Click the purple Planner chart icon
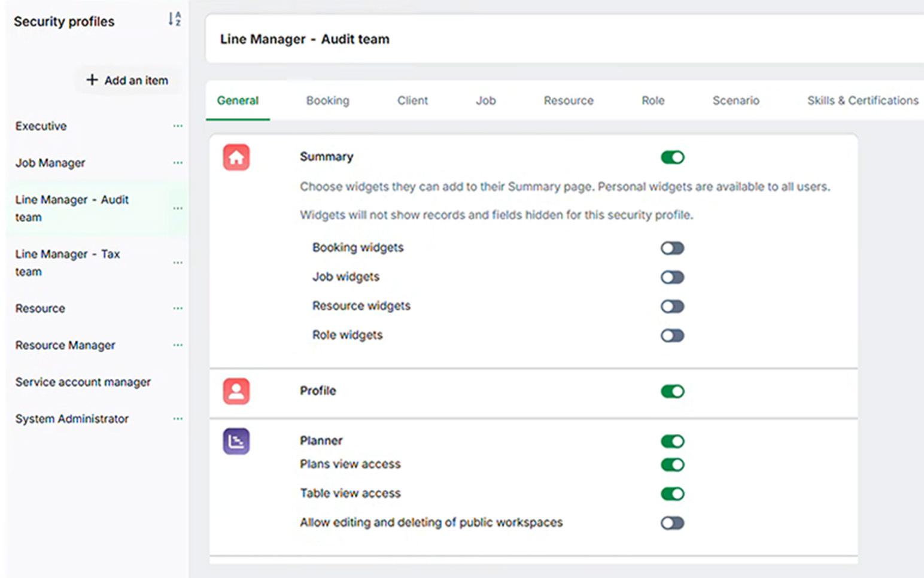 point(236,442)
